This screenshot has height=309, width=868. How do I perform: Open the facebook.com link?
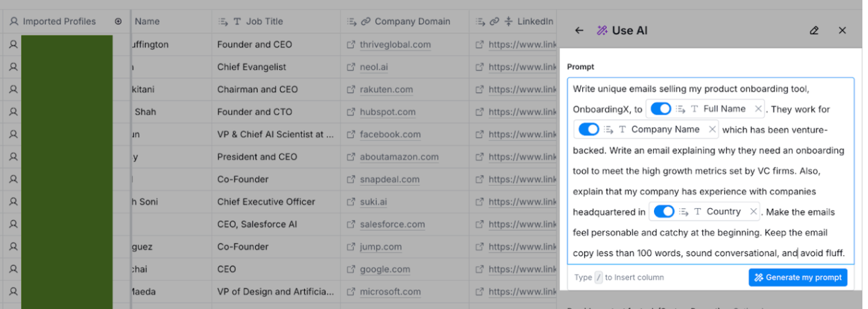(390, 135)
